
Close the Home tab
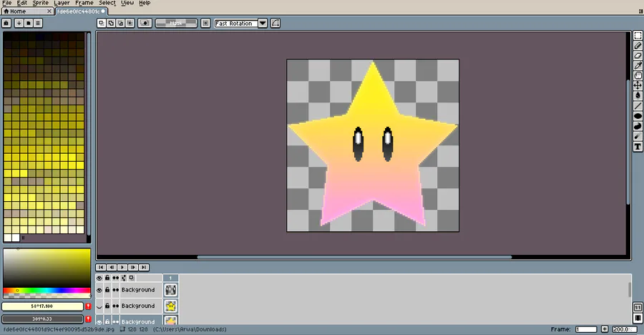point(49,11)
